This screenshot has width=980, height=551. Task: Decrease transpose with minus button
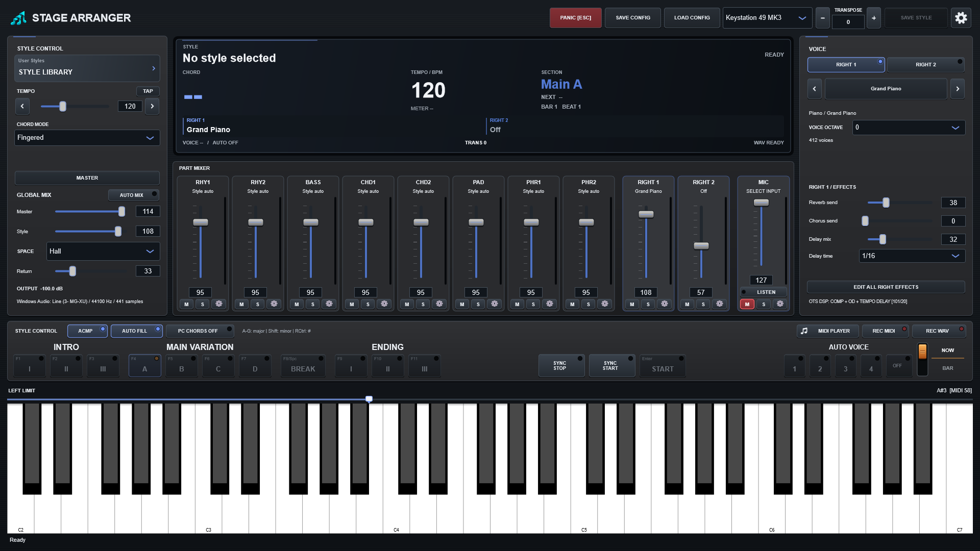(823, 18)
